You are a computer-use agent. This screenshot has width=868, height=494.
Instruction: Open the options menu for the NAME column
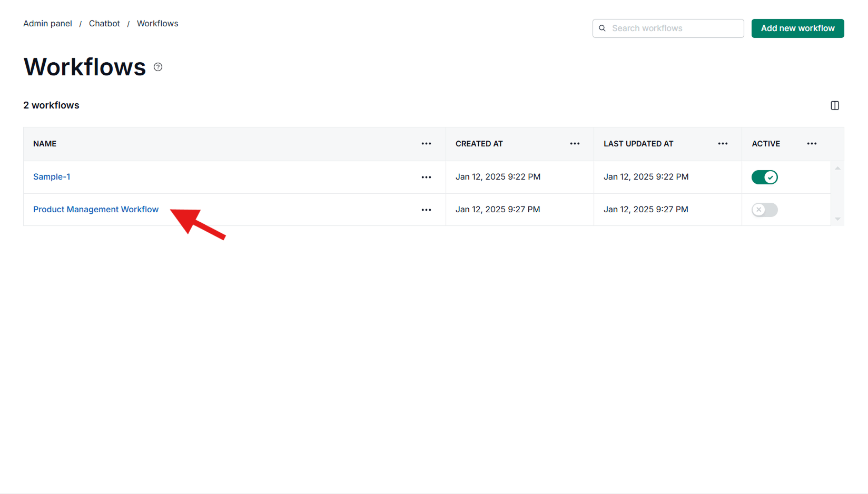426,144
